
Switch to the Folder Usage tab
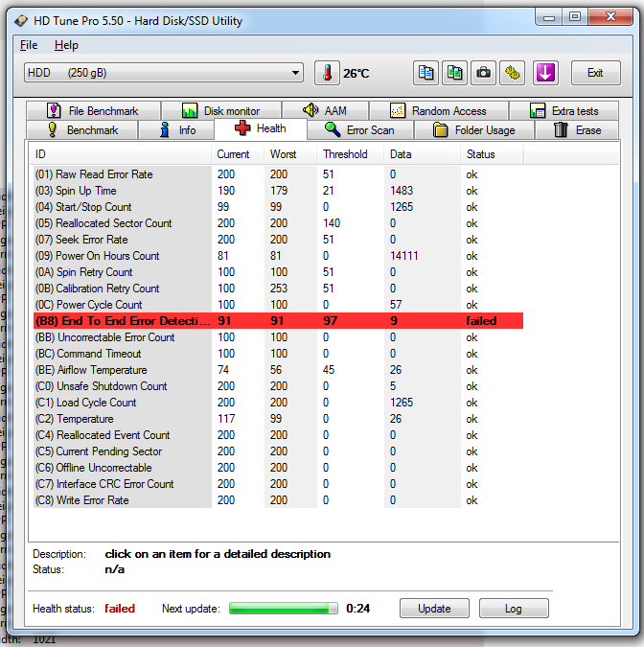tap(474, 130)
